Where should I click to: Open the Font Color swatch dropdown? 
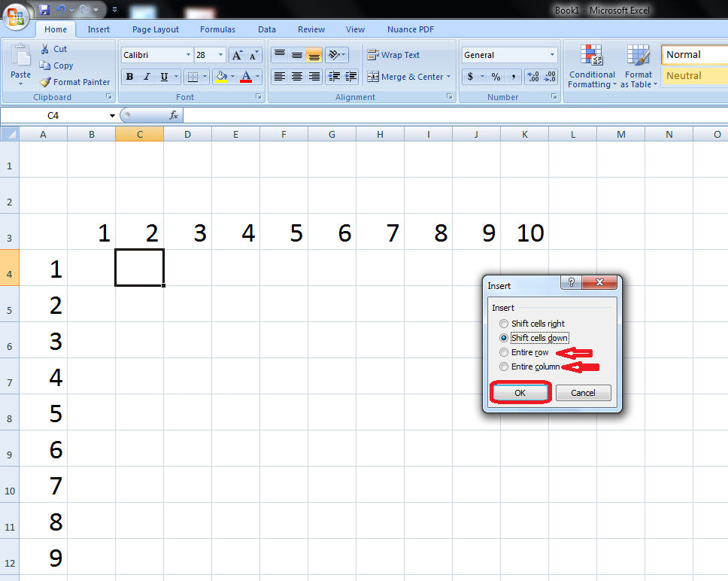258,77
